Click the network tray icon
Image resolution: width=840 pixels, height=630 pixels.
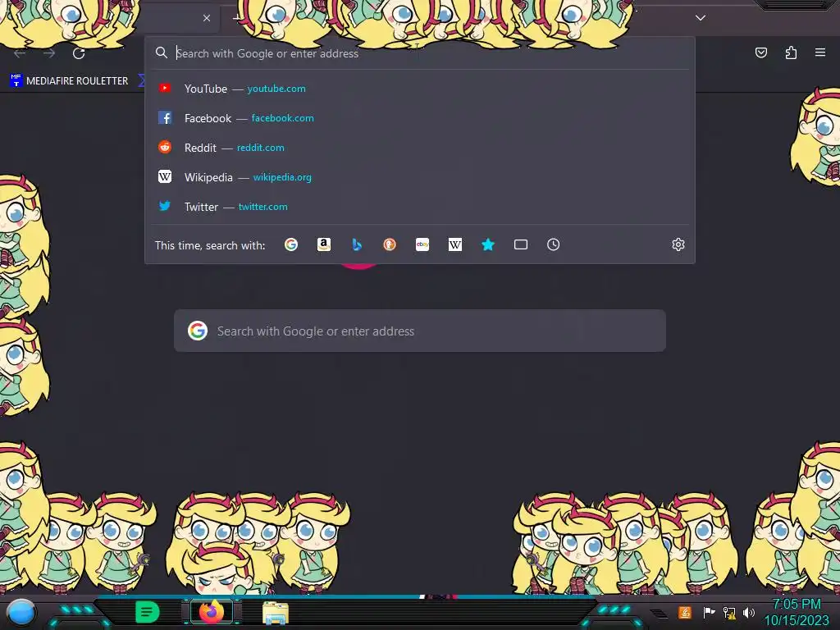pos(729,612)
